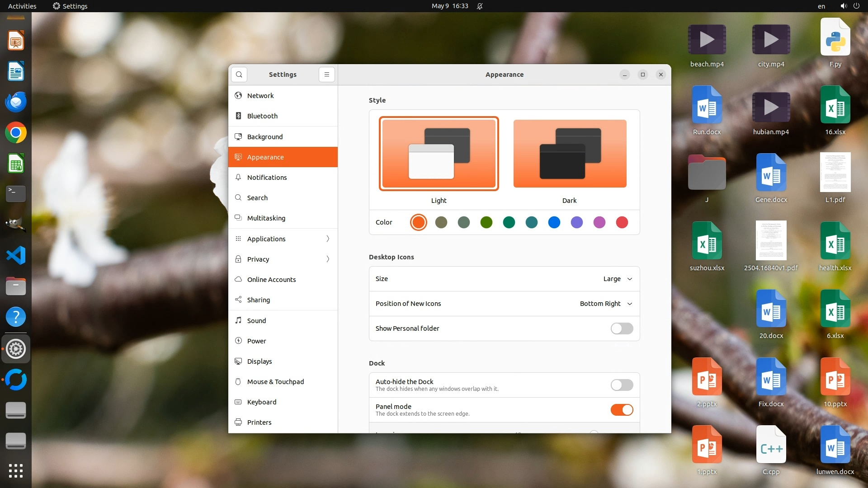Click the Sound music note icon

pyautogui.click(x=238, y=321)
